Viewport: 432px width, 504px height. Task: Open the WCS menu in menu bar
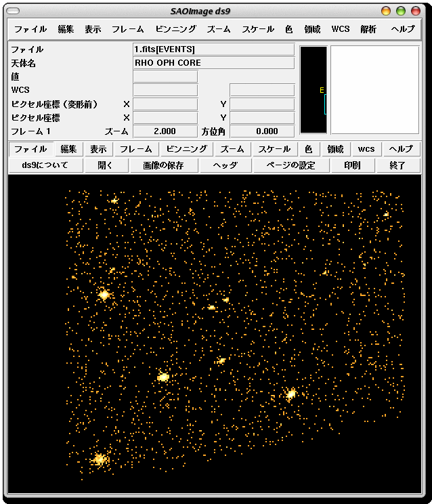341,29
